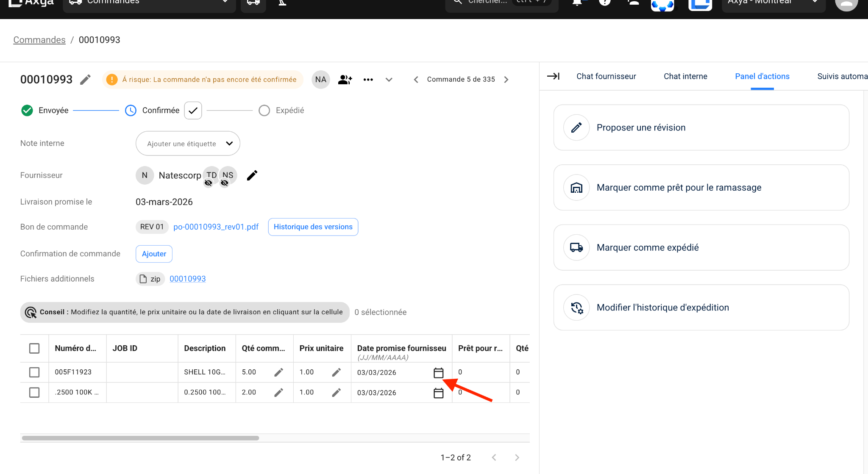The height and width of the screenshot is (474, 868).
Task: Switch to the Chat interne tab
Action: click(685, 76)
